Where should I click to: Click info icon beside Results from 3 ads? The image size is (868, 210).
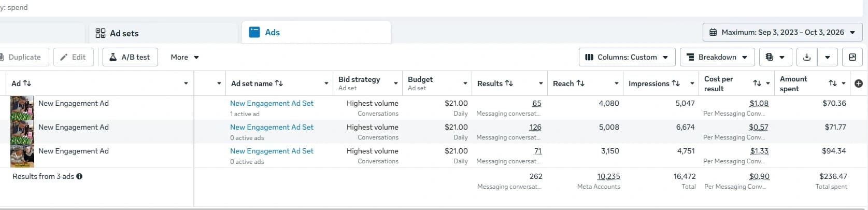coord(79,176)
